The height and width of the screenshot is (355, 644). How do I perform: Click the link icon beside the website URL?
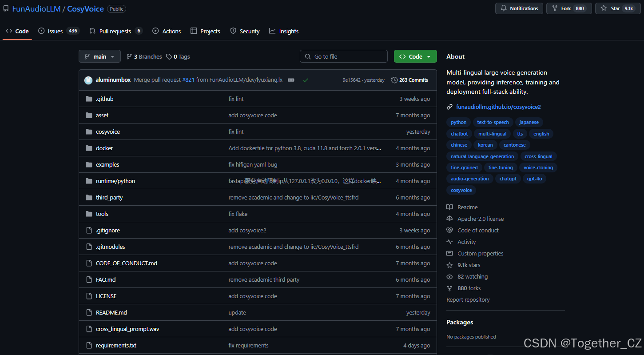[x=450, y=107]
